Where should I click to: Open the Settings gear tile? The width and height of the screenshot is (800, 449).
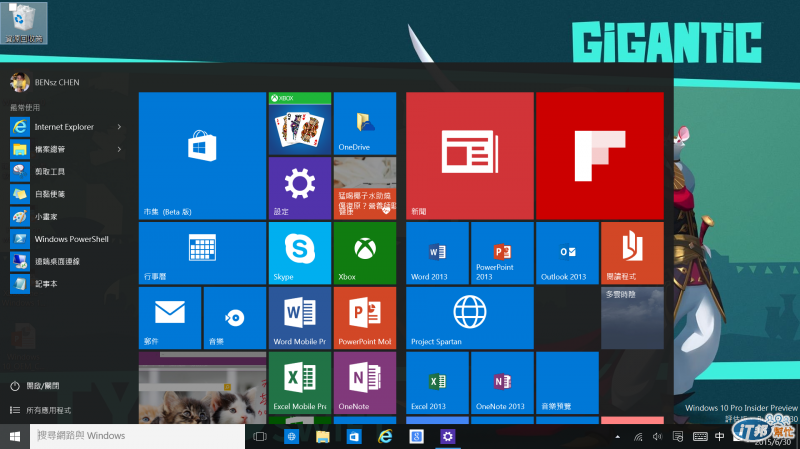pos(300,188)
